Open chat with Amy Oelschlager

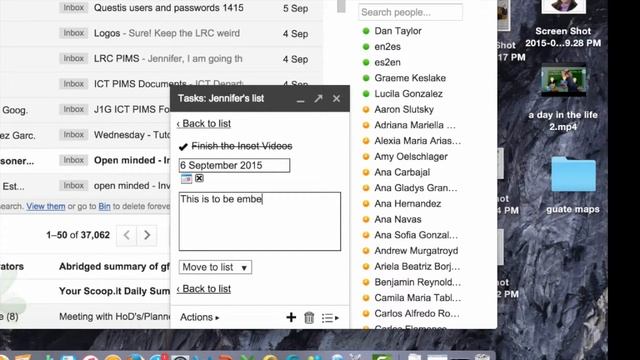(411, 157)
